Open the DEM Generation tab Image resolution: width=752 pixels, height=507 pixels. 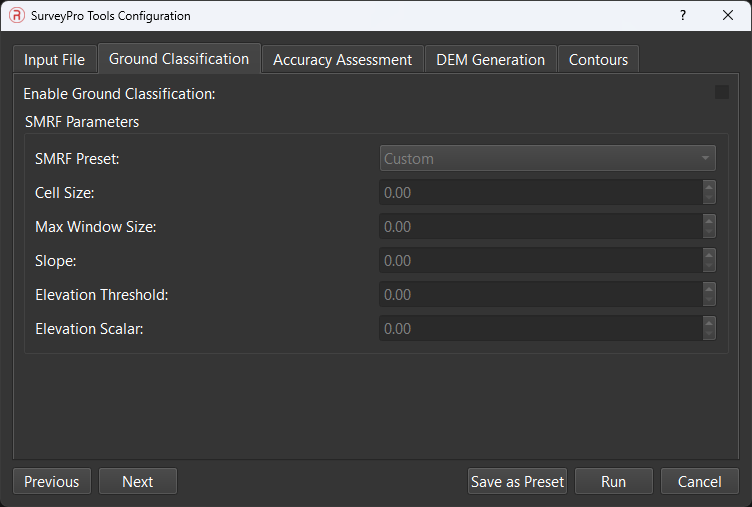[490, 60]
